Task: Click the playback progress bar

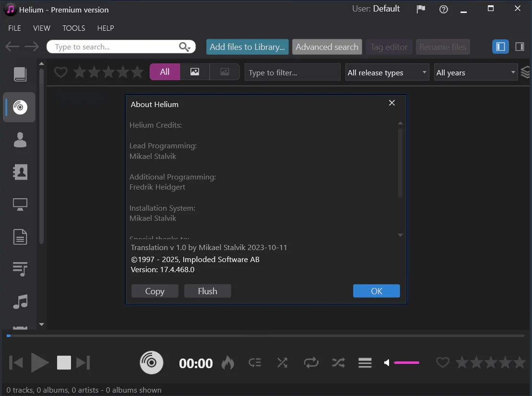Action: 266,336
